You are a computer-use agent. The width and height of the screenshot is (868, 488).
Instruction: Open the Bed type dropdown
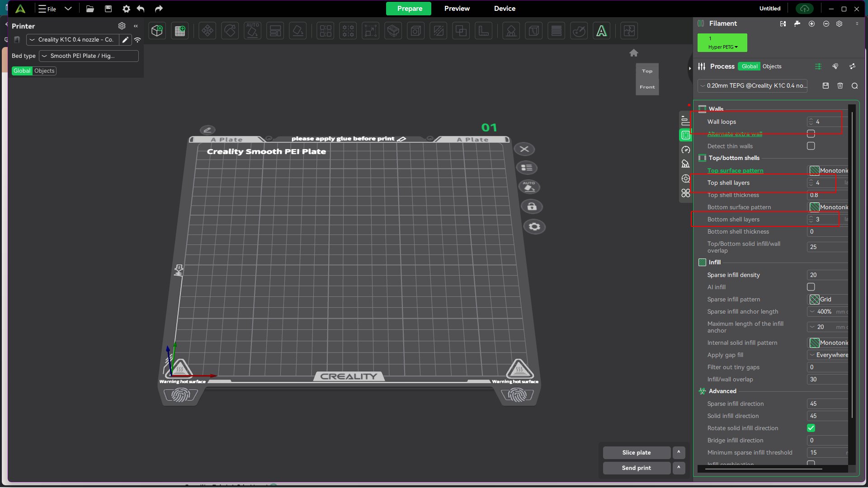[89, 56]
